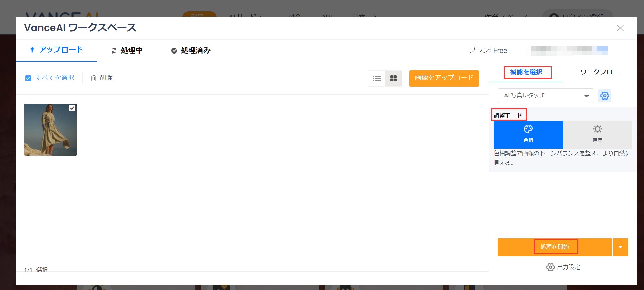The image size is (644, 290).
Task: Open the ワークフロー tab
Action: click(x=599, y=72)
